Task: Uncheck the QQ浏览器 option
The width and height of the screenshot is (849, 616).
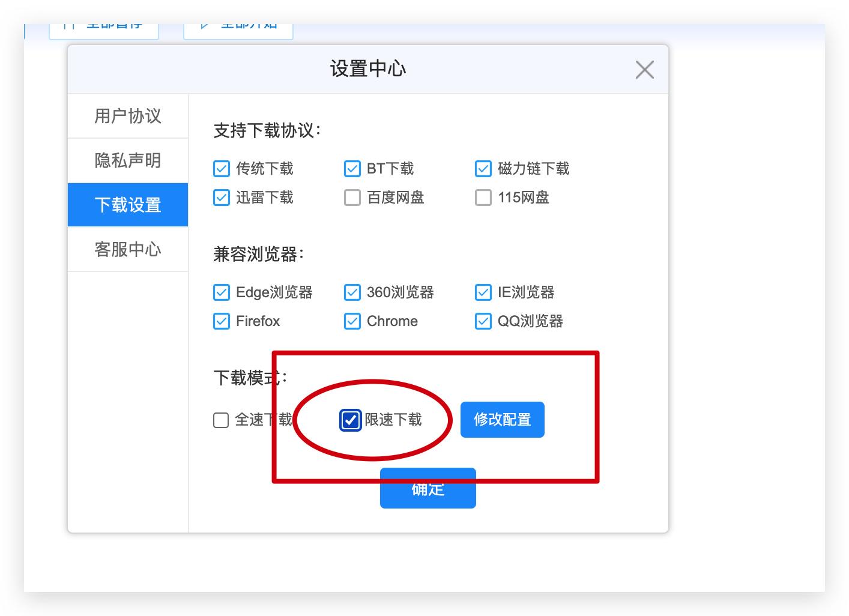Action: (483, 321)
